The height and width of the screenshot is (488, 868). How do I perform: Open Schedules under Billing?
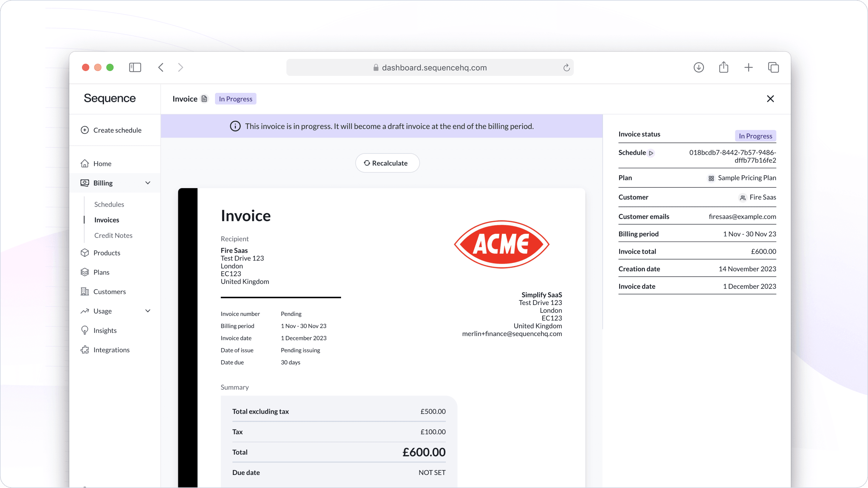[x=109, y=205]
